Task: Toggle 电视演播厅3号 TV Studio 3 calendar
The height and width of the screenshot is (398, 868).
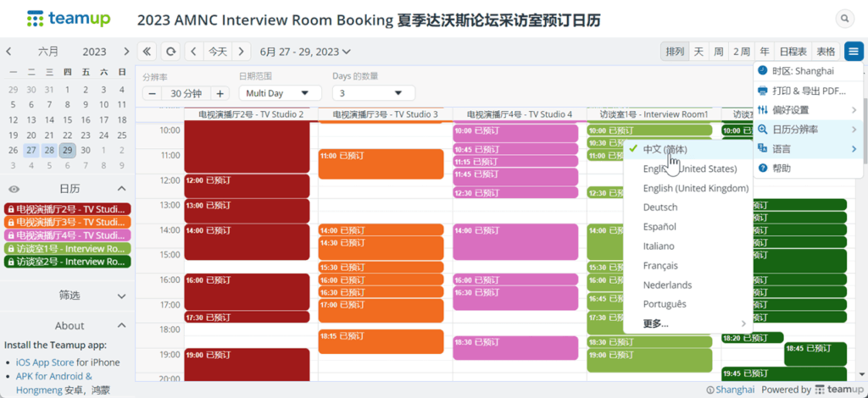Action: click(68, 222)
